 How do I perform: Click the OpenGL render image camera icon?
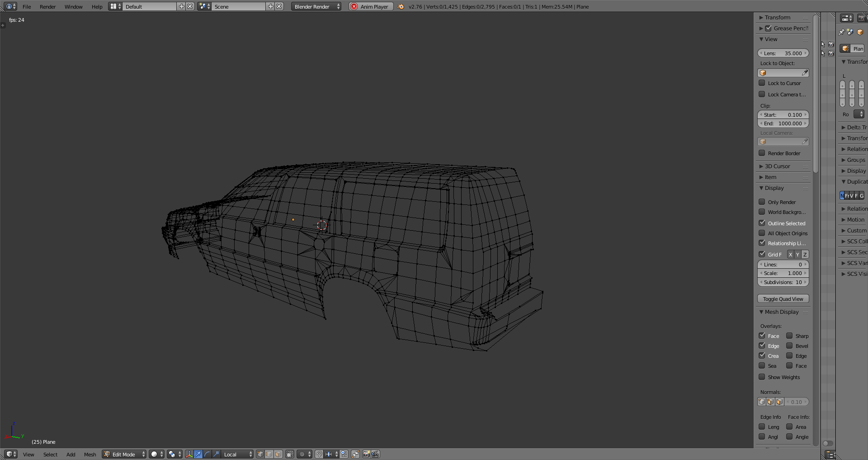tap(366, 454)
